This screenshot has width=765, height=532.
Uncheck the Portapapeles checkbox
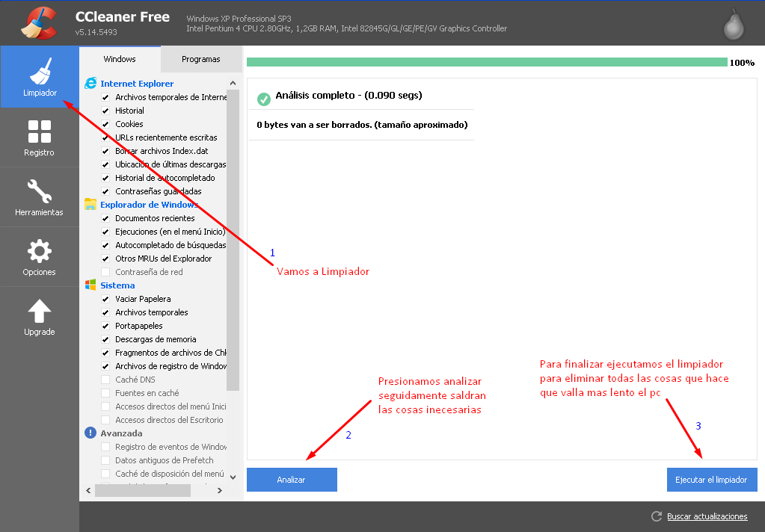105,326
